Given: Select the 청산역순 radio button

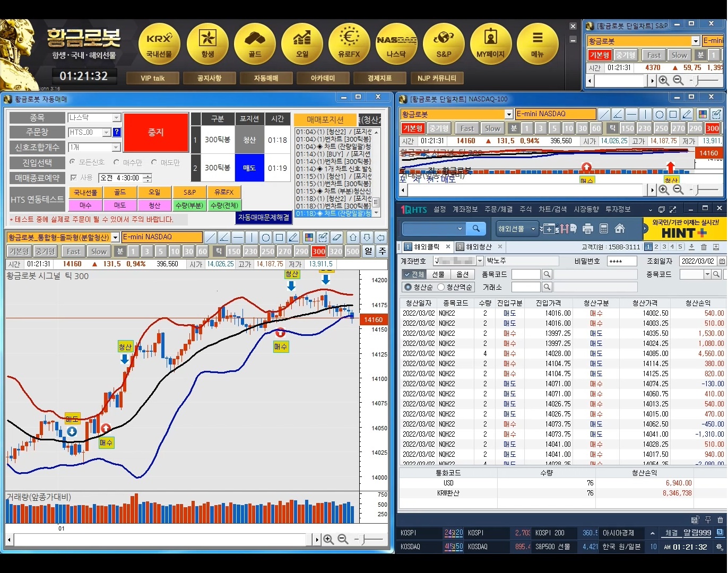Looking at the screenshot, I should coord(440,287).
